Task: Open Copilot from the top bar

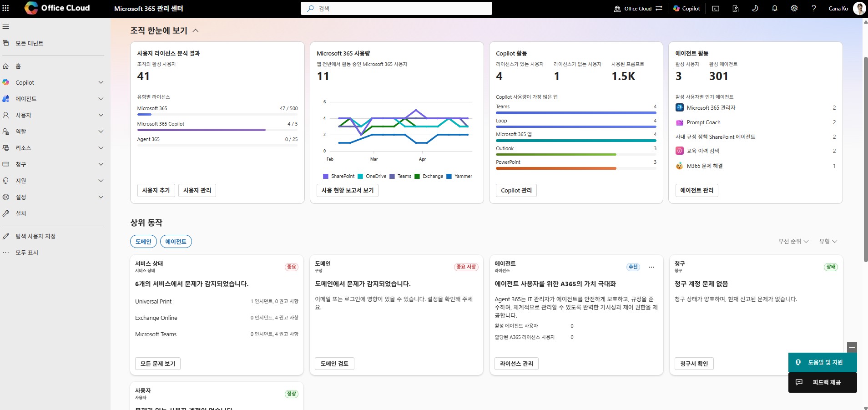Action: coord(686,8)
